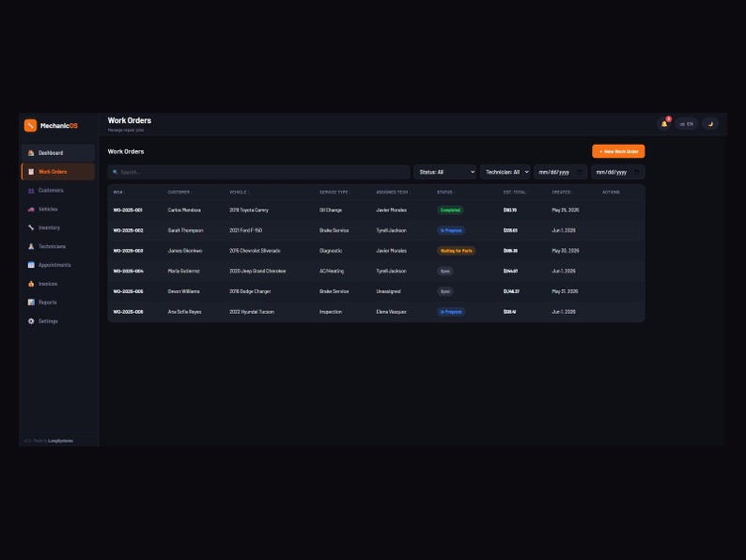
Task: Open Technicians page in sidebar
Action: click(58, 246)
